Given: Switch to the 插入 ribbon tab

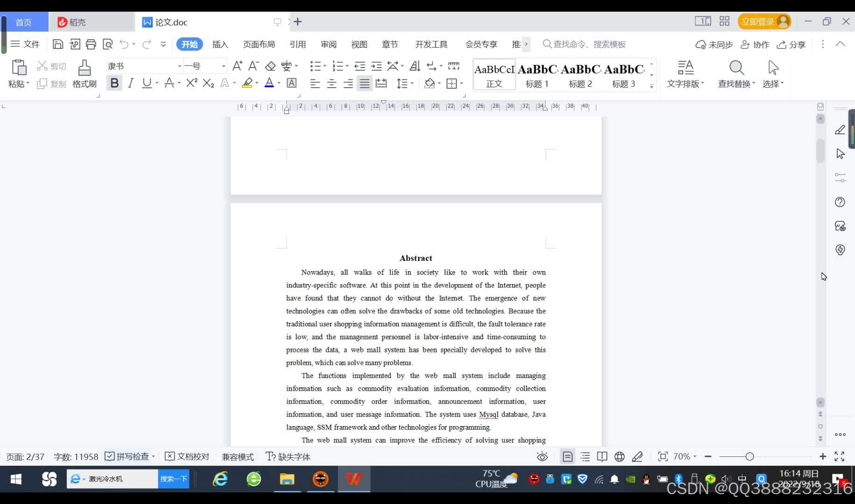Looking at the screenshot, I should tap(220, 44).
